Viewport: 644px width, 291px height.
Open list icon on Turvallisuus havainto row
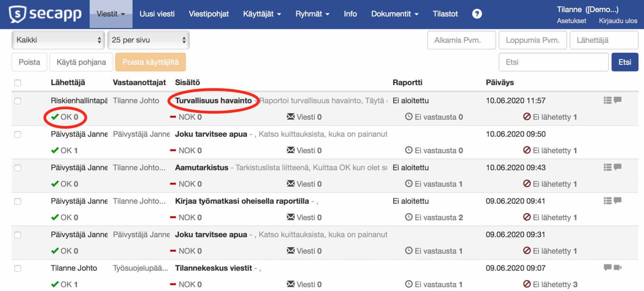(x=608, y=100)
